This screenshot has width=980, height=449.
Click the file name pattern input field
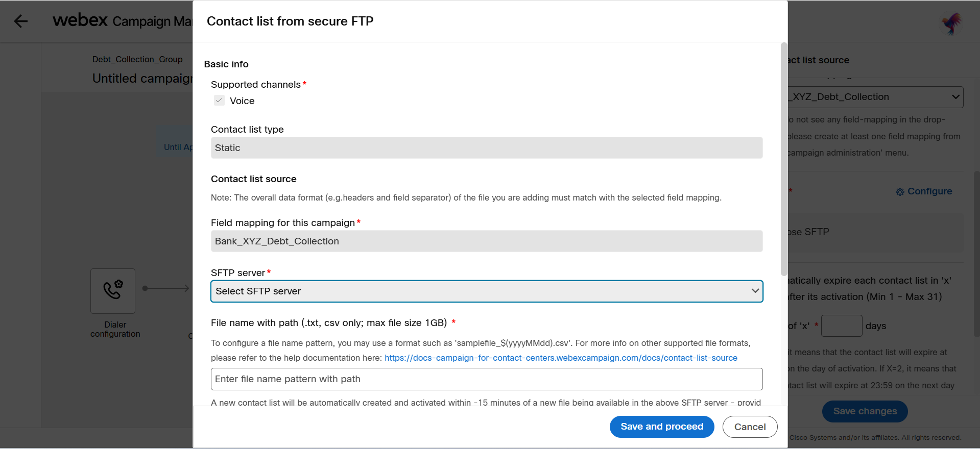(x=487, y=379)
